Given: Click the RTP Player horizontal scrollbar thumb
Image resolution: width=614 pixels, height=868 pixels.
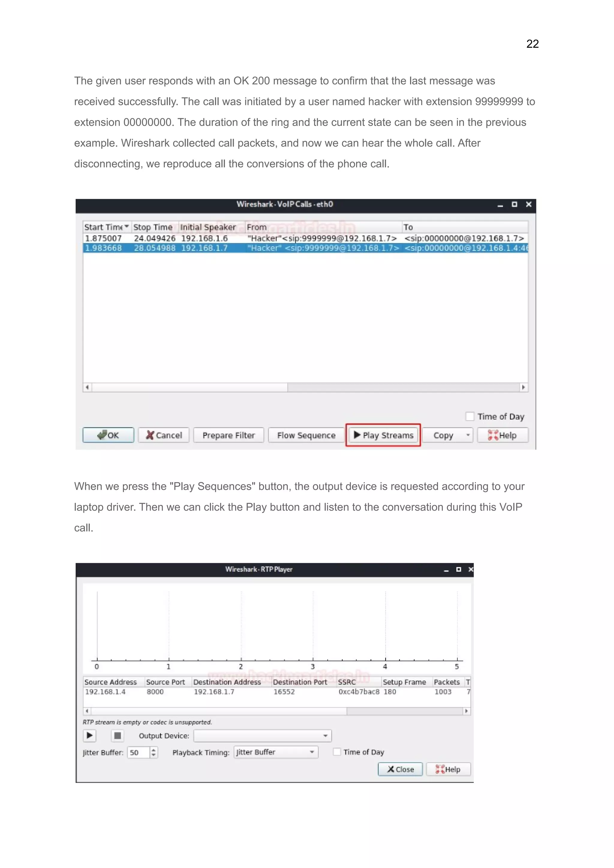Looking at the screenshot, I should (x=219, y=711).
